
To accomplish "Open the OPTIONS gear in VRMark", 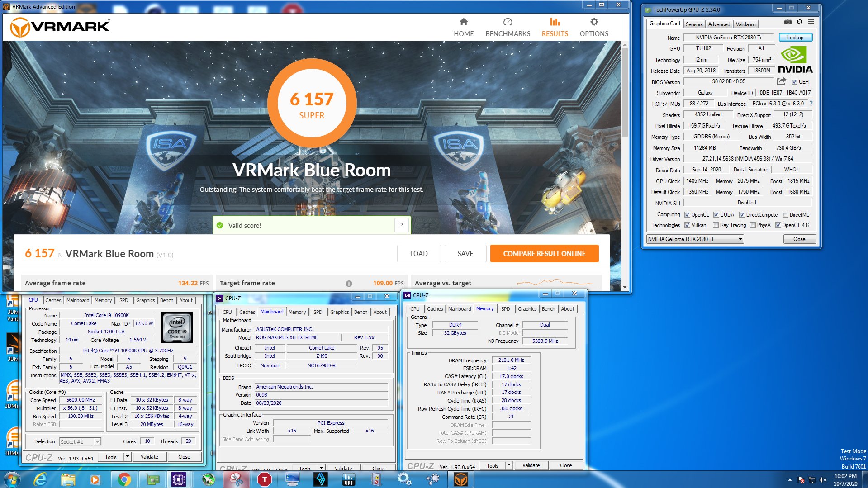I will tap(594, 22).
